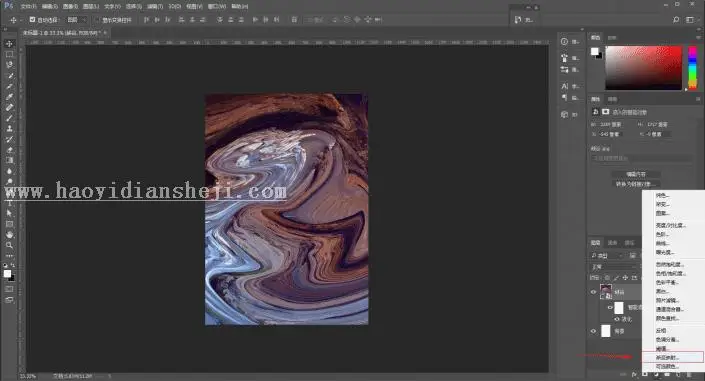Select the Lasso tool
The width and height of the screenshot is (705, 381).
tap(9, 65)
